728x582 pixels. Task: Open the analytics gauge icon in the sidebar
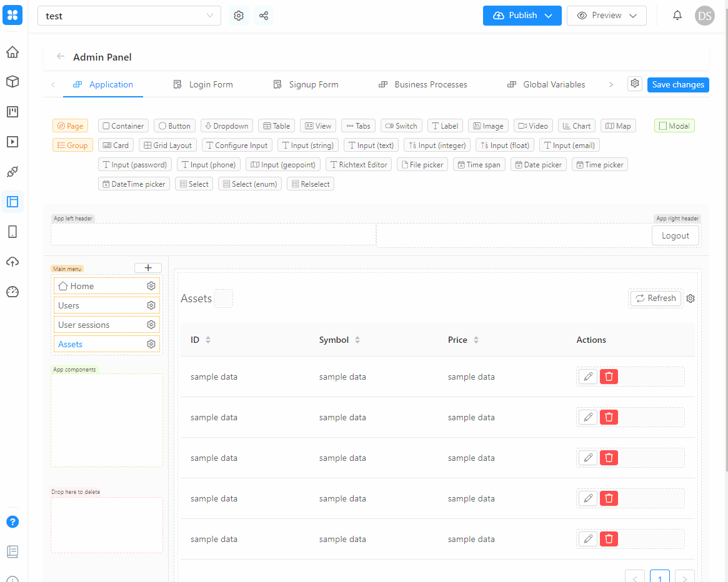(12, 292)
